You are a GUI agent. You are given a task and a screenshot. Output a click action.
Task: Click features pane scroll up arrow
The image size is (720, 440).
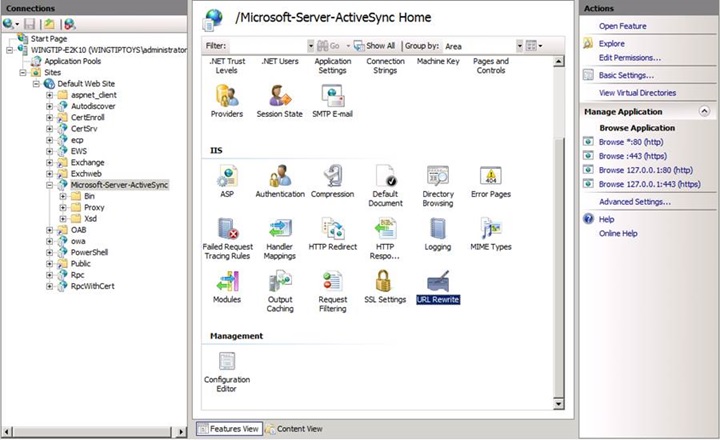[558, 62]
